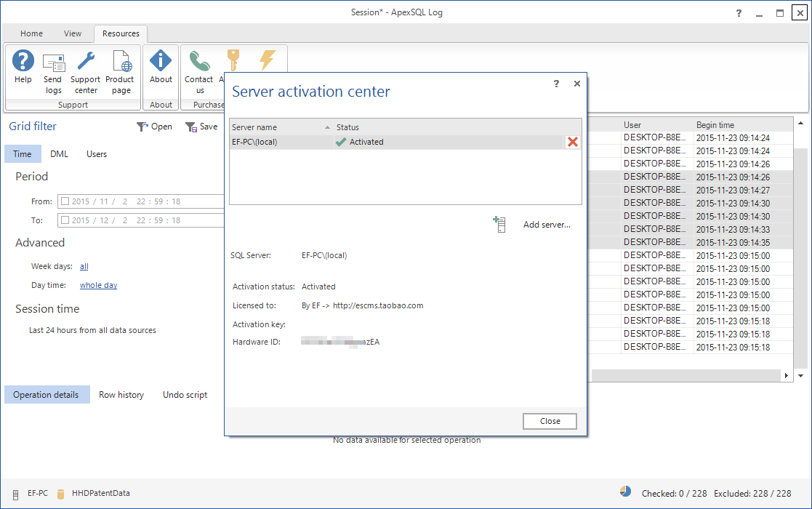Click the Open filter icon
This screenshot has width=812, height=509.
click(142, 127)
